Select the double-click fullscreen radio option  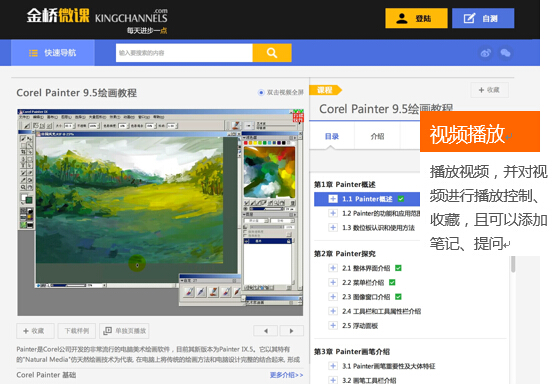point(261,93)
